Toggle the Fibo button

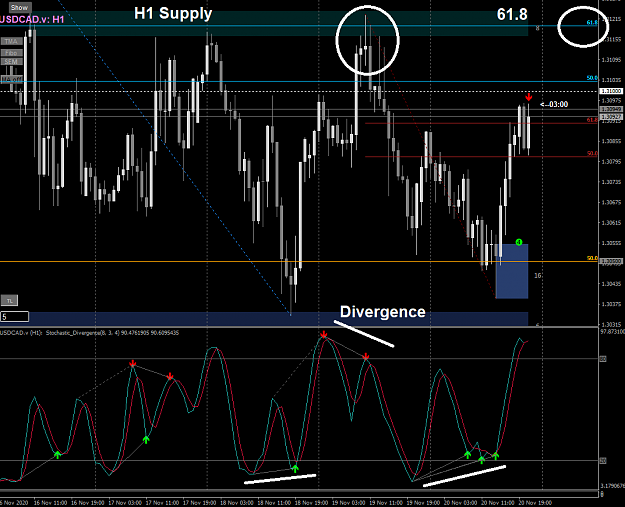(x=11, y=53)
